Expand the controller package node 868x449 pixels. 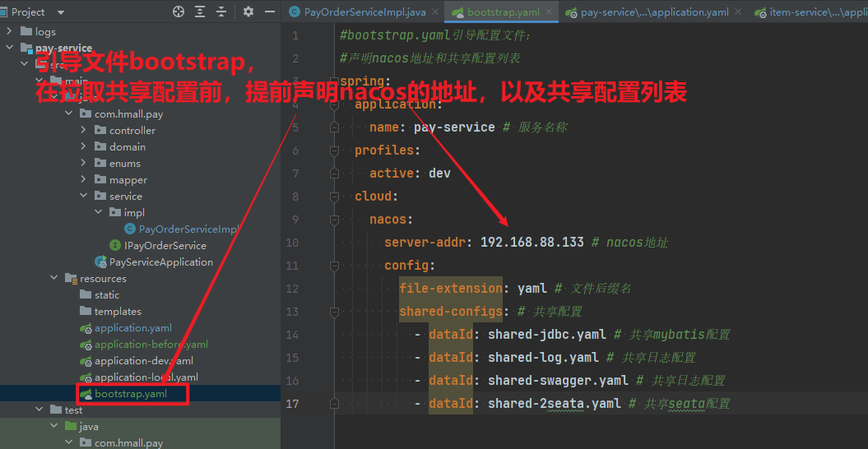pos(84,131)
